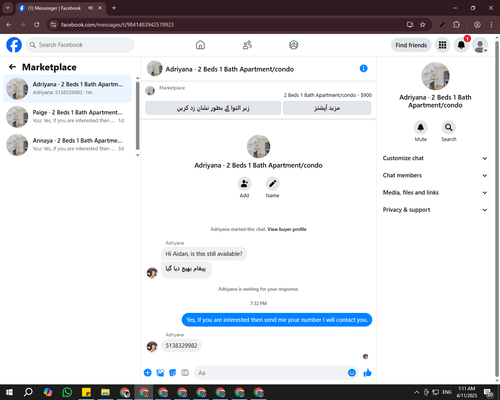The height and width of the screenshot is (400, 500).
Task: Open the notifications bell icon
Action: pyautogui.click(x=461, y=45)
